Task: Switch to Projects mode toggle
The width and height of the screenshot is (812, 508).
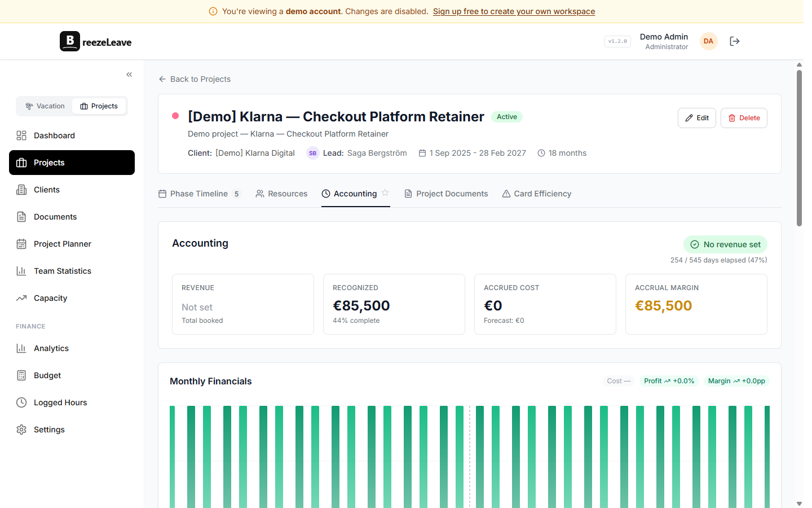Action: 99,106
